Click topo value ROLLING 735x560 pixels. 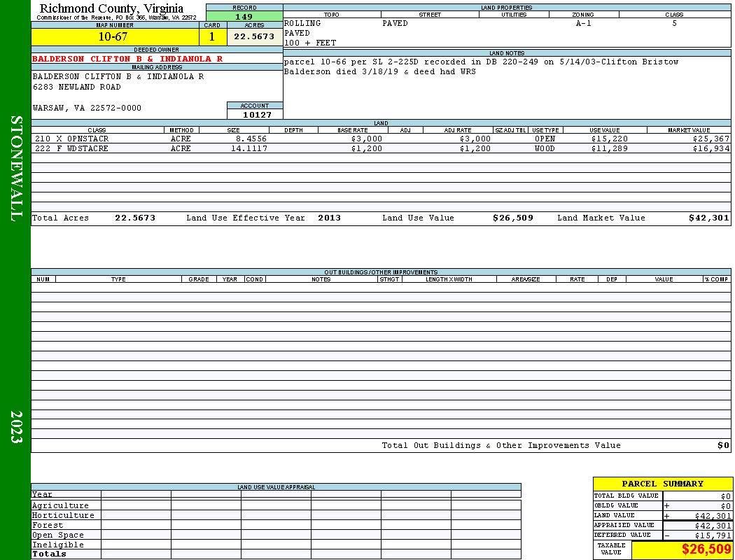point(303,23)
